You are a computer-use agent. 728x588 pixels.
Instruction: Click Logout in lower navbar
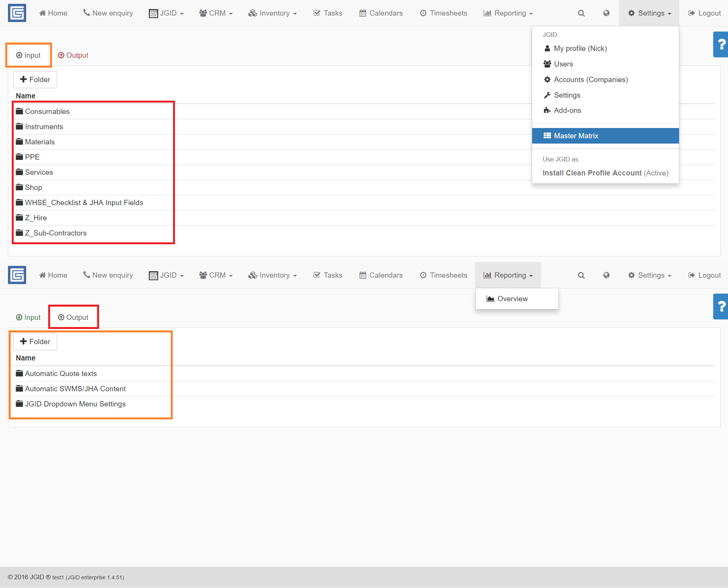(x=704, y=275)
